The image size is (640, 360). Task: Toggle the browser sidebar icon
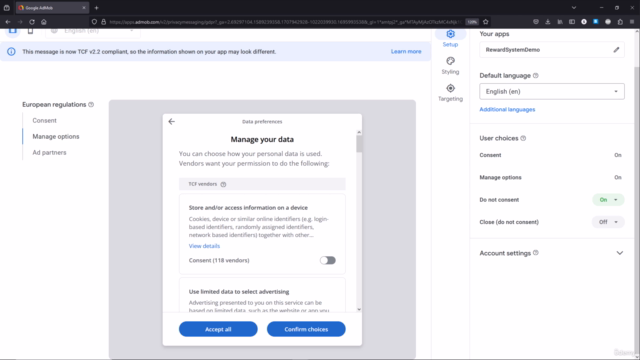click(571, 22)
